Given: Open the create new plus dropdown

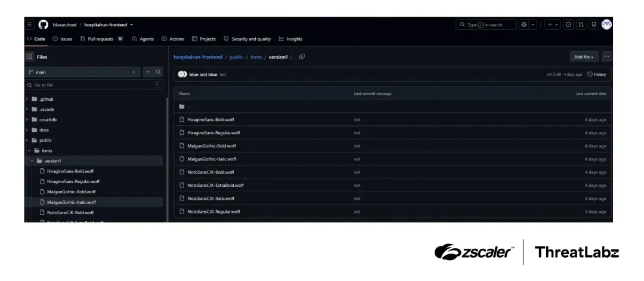Looking at the screenshot, I should 553,24.
